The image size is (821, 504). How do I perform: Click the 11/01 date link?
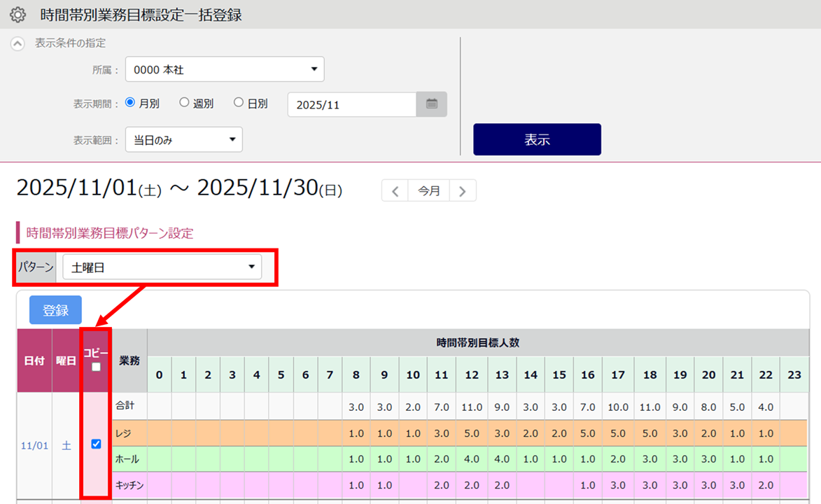pos(34,445)
